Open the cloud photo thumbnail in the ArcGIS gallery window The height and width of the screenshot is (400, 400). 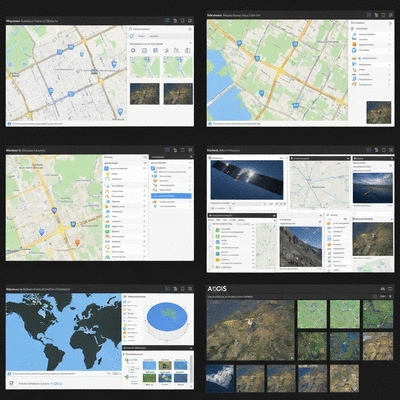coord(220,378)
